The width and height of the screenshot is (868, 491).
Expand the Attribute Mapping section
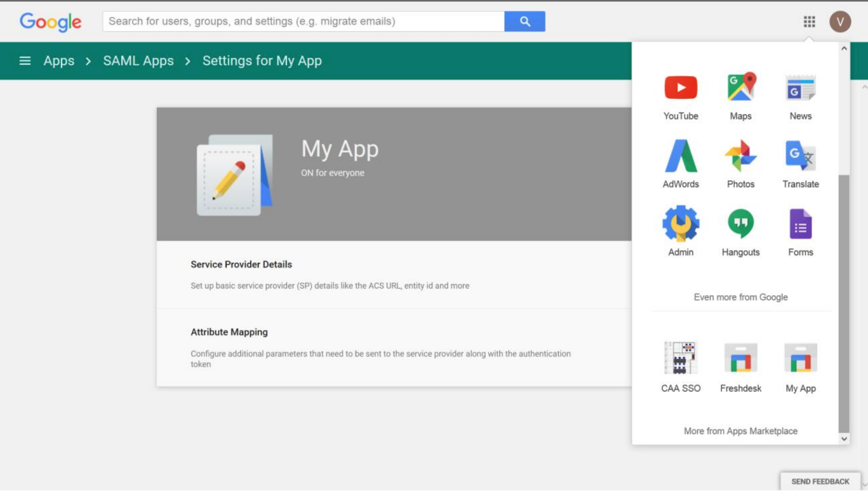(394, 348)
